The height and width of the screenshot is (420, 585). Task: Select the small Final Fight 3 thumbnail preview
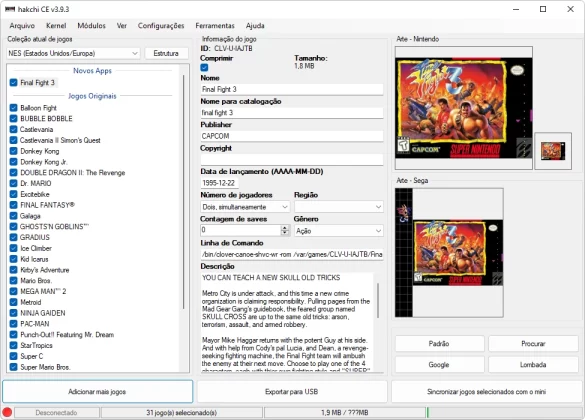click(553, 151)
